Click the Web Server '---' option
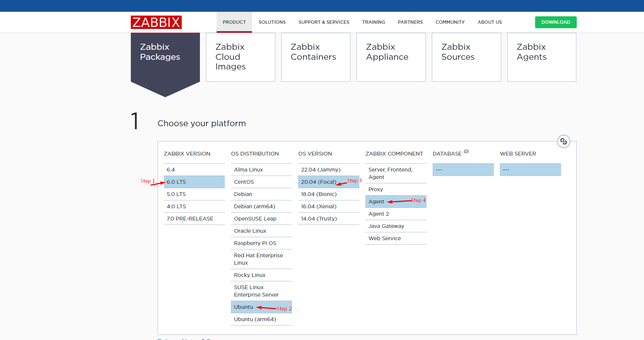The image size is (644, 340). 530,170
